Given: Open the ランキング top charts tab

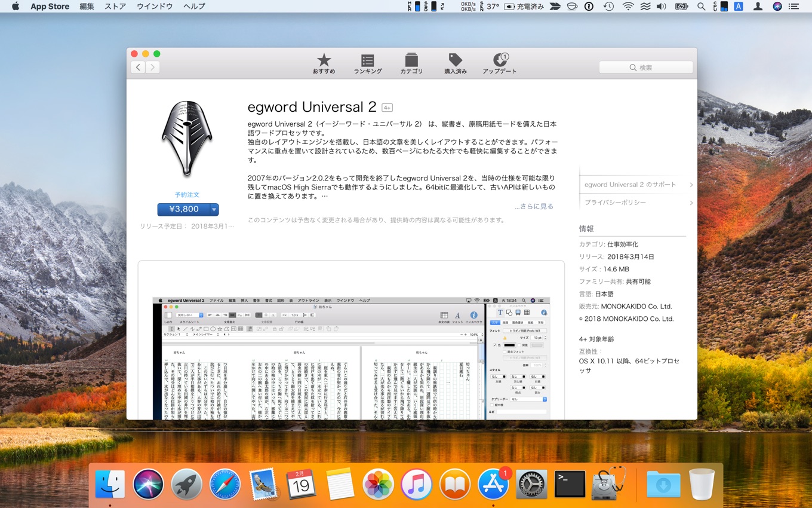Looking at the screenshot, I should tap(368, 64).
